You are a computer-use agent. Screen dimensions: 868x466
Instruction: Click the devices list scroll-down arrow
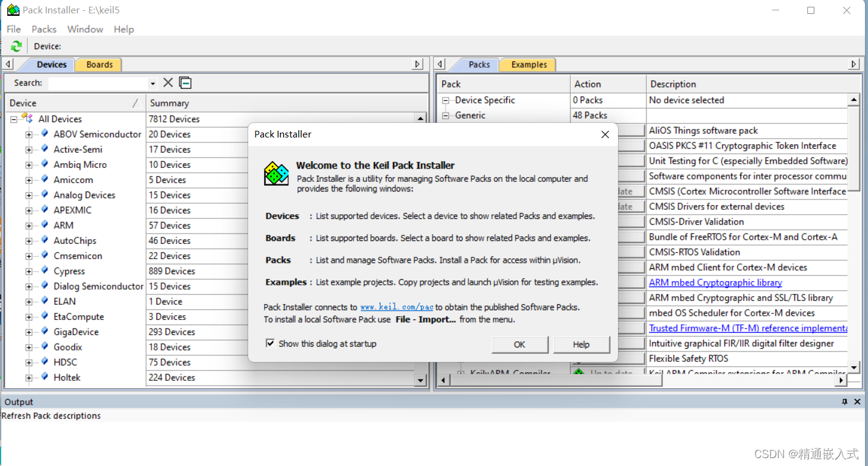point(420,380)
